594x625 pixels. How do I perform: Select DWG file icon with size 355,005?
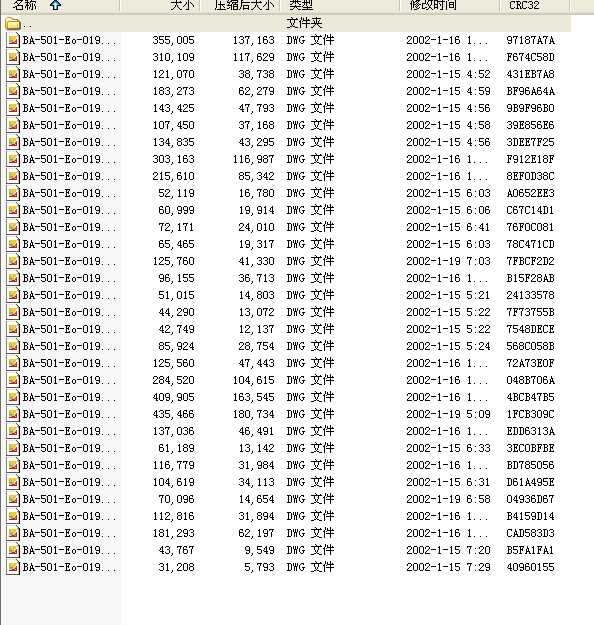coord(13,40)
